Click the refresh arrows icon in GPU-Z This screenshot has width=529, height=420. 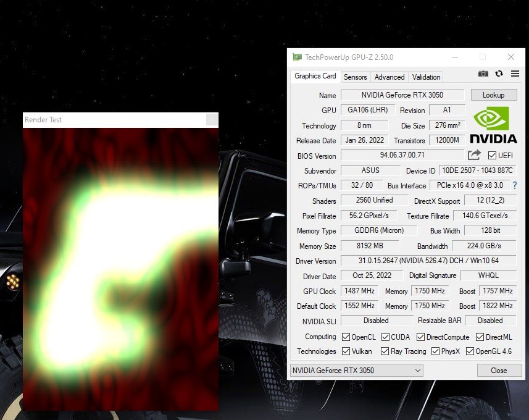pyautogui.click(x=499, y=73)
